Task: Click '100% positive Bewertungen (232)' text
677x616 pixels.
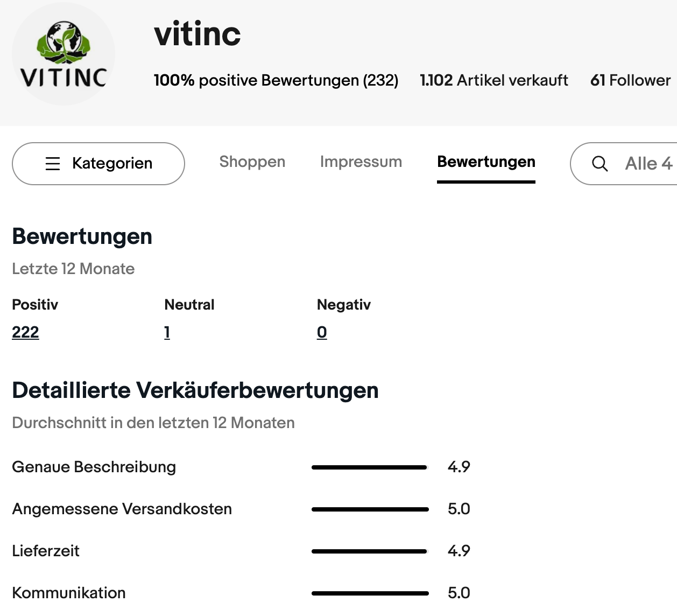Action: [276, 80]
